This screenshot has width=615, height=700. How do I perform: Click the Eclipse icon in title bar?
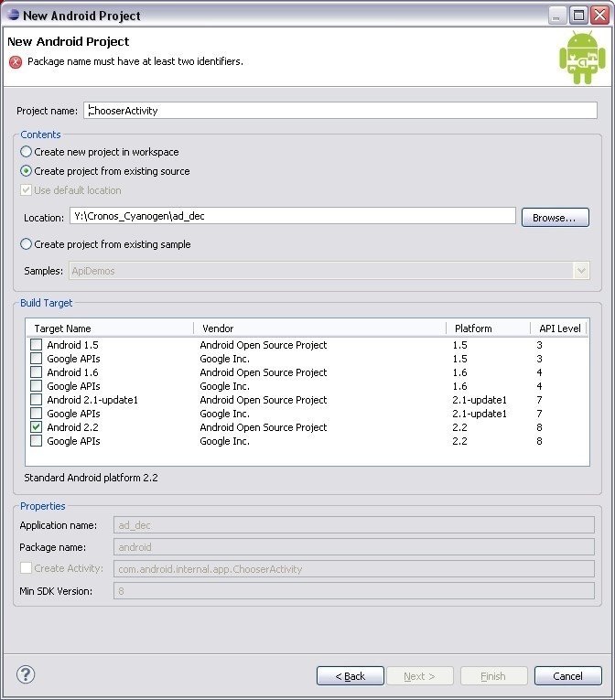[13, 16]
